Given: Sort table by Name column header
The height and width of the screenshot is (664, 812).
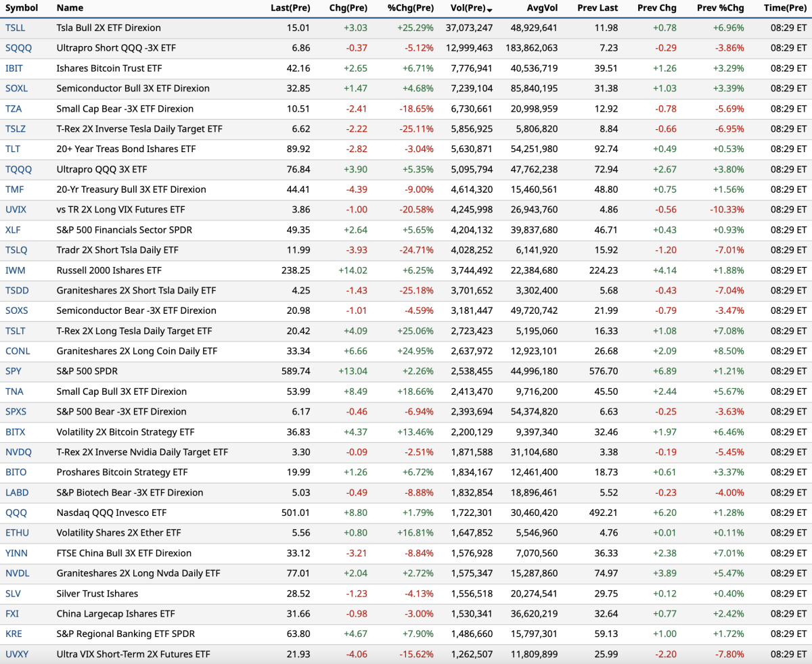Looking at the screenshot, I should click(70, 8).
